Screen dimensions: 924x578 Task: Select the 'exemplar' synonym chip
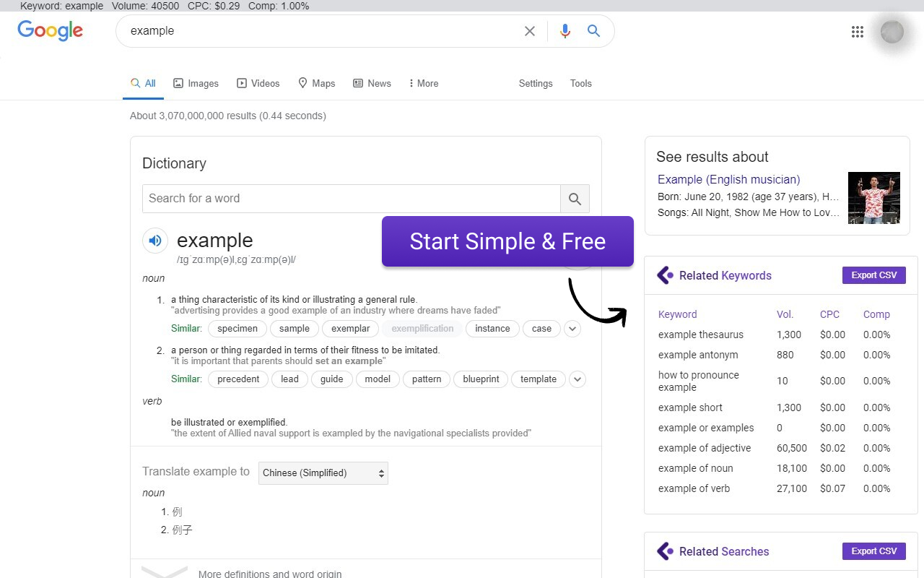(351, 329)
